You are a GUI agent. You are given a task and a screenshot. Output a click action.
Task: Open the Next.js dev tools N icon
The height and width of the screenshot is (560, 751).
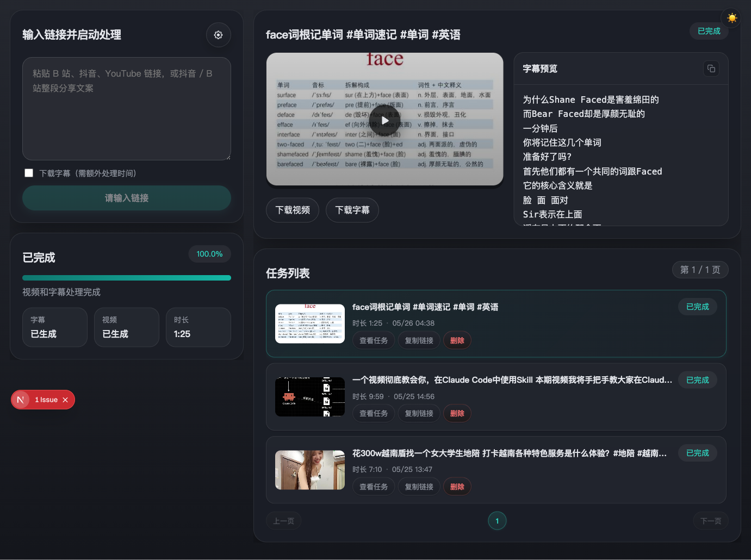pyautogui.click(x=21, y=400)
